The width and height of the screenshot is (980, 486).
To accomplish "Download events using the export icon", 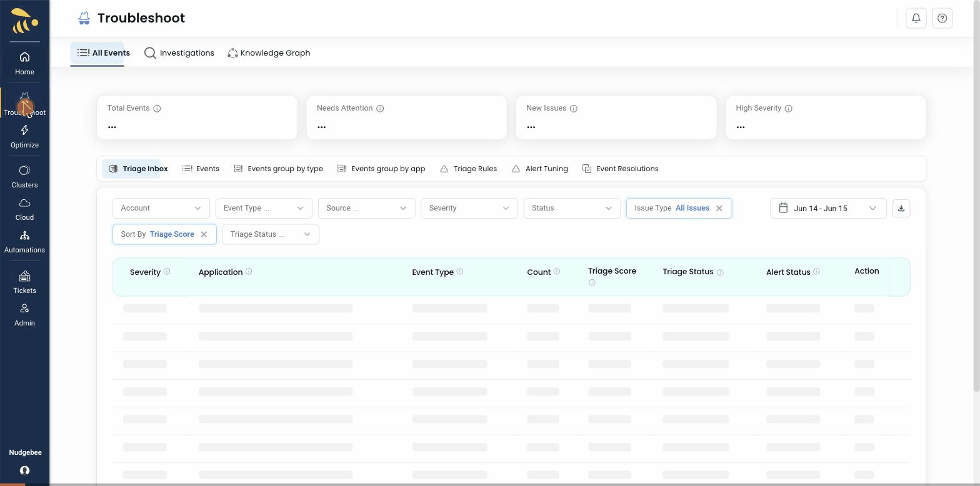I will pos(901,208).
